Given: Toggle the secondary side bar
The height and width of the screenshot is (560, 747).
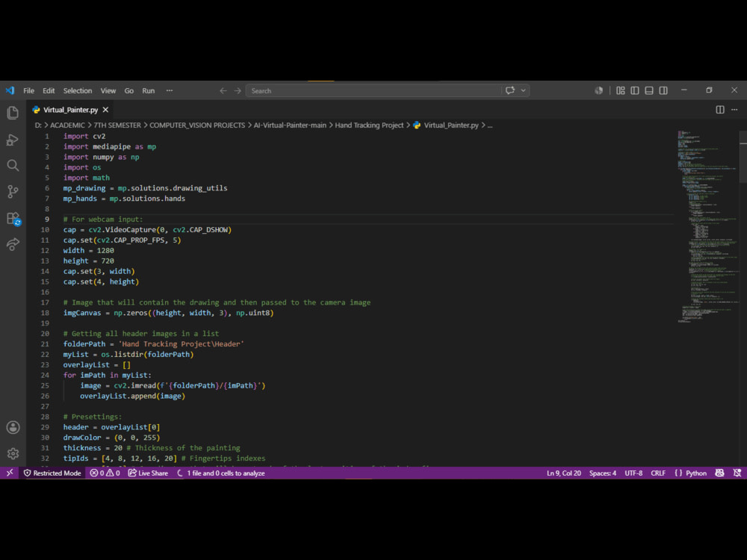Looking at the screenshot, I should 663,90.
